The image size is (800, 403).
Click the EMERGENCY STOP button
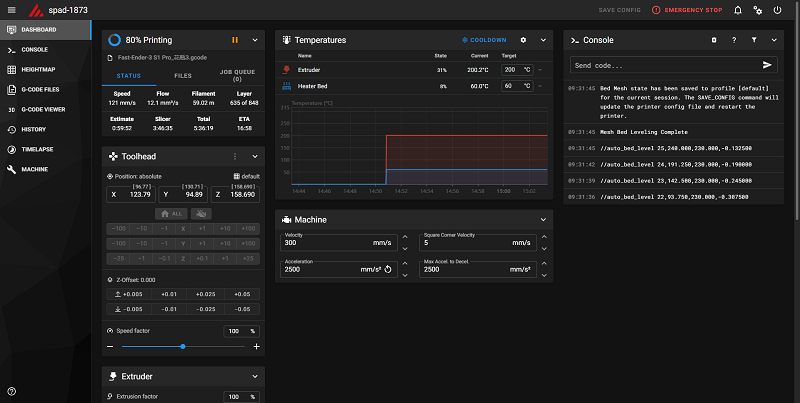[x=687, y=10]
